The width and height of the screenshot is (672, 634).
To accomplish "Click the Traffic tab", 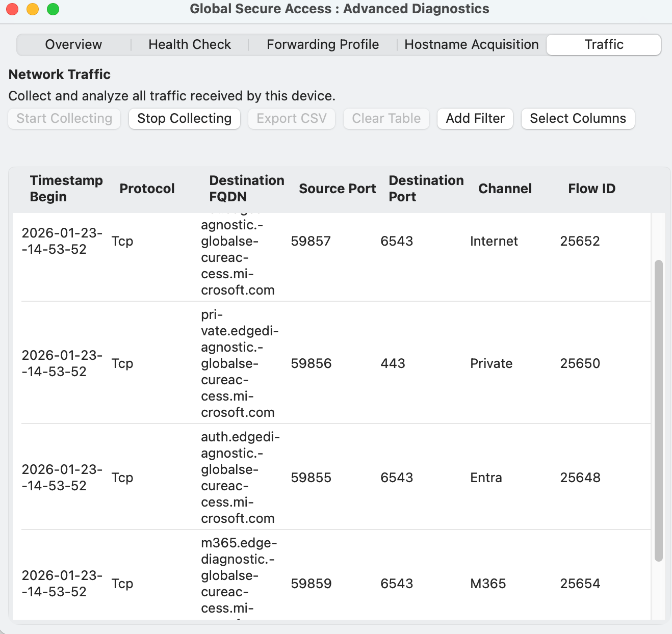I will click(x=604, y=45).
